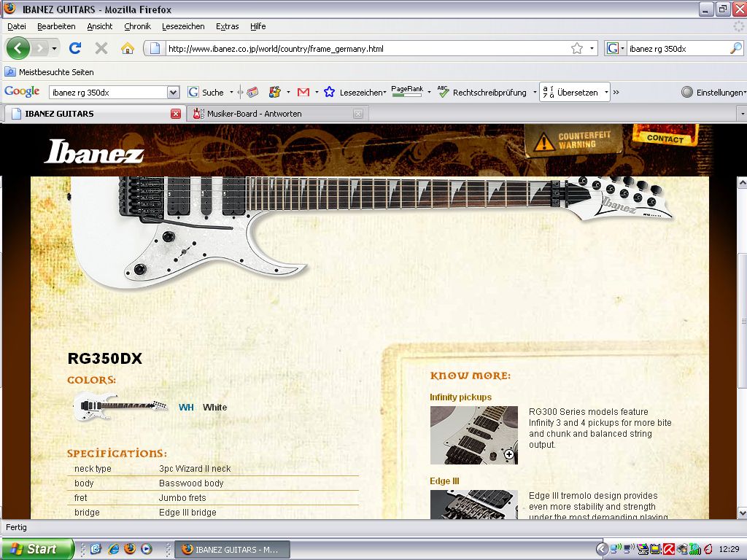Click the Stop loading X icon
747x560 pixels.
click(101, 48)
